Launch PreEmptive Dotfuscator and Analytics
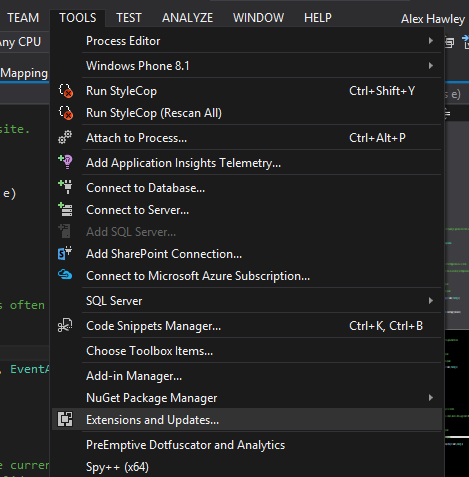Image resolution: width=469 pixels, height=477 pixels. pos(247,445)
